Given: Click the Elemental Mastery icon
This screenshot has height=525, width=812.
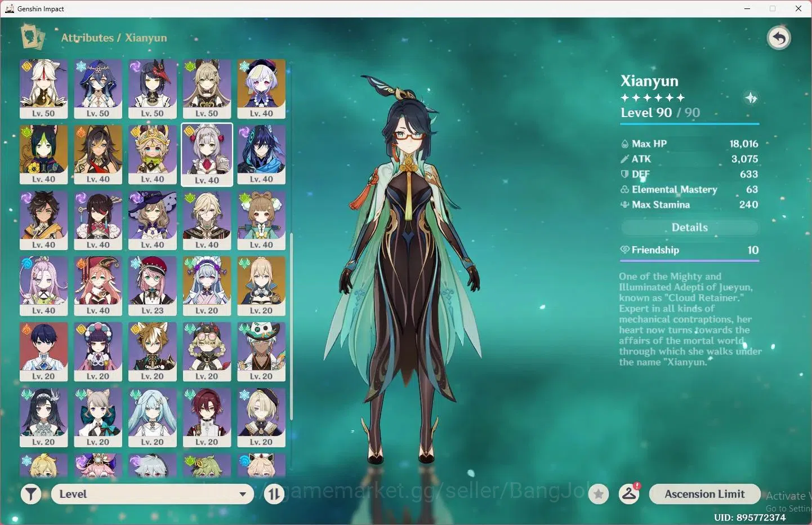Looking at the screenshot, I should 624,190.
